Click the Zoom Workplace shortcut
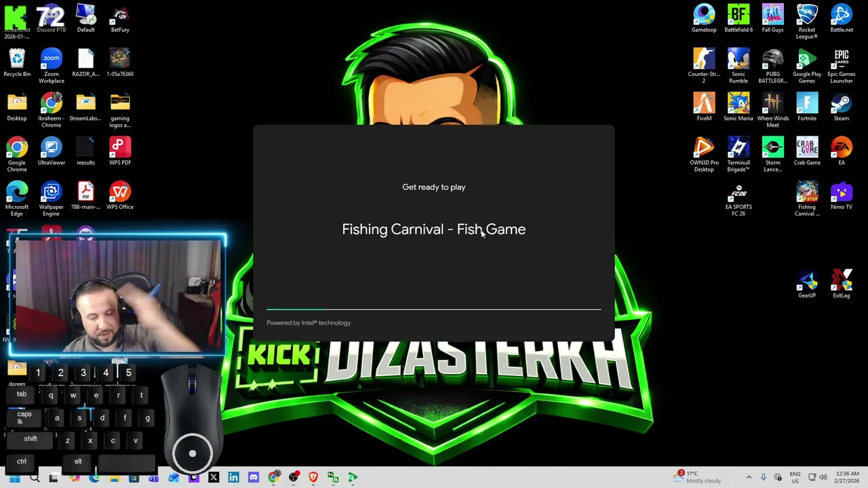The image size is (868, 488). [51, 66]
